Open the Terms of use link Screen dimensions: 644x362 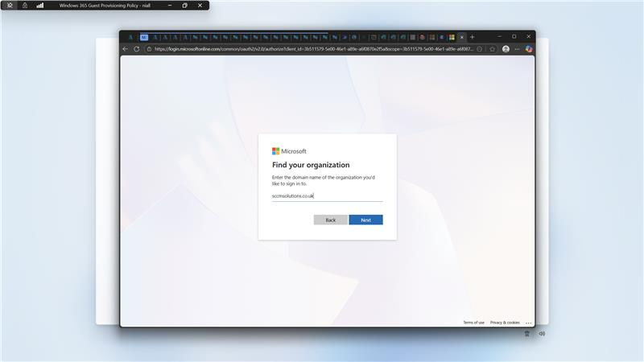(473, 323)
